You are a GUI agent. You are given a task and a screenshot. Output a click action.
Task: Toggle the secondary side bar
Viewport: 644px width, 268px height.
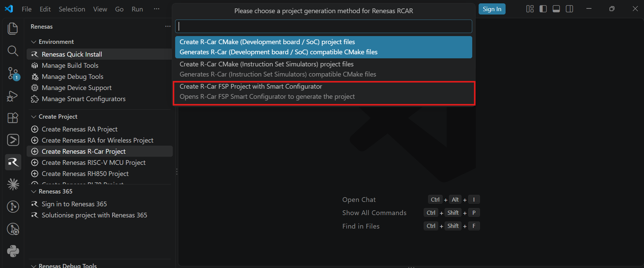570,9
